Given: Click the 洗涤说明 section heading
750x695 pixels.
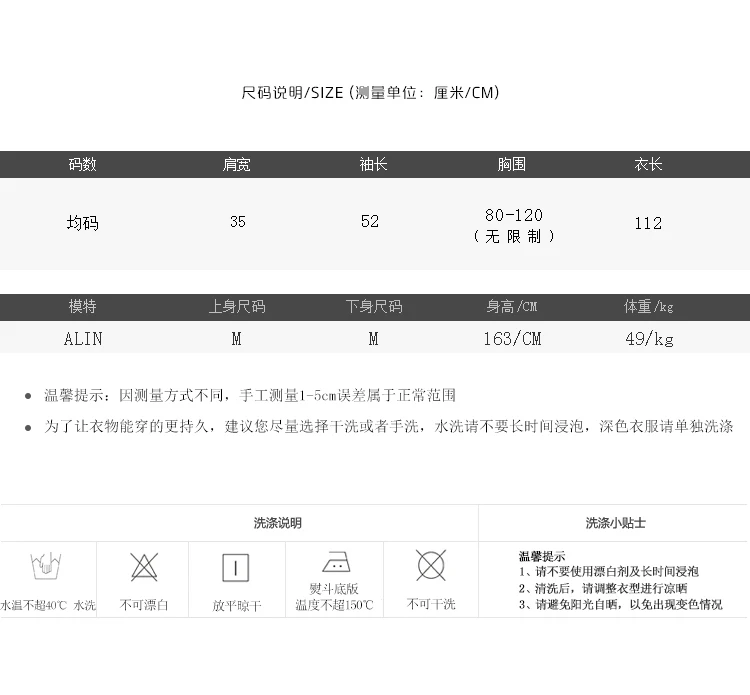Looking at the screenshot, I should (x=277, y=523).
